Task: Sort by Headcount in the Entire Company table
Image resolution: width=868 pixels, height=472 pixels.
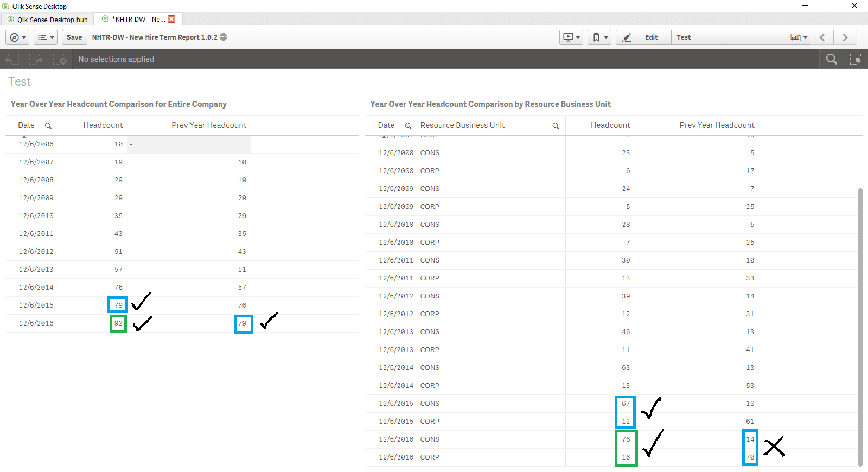Action: (103, 125)
